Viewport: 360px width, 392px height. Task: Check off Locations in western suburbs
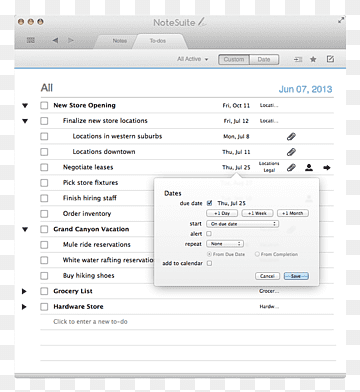tap(44, 136)
